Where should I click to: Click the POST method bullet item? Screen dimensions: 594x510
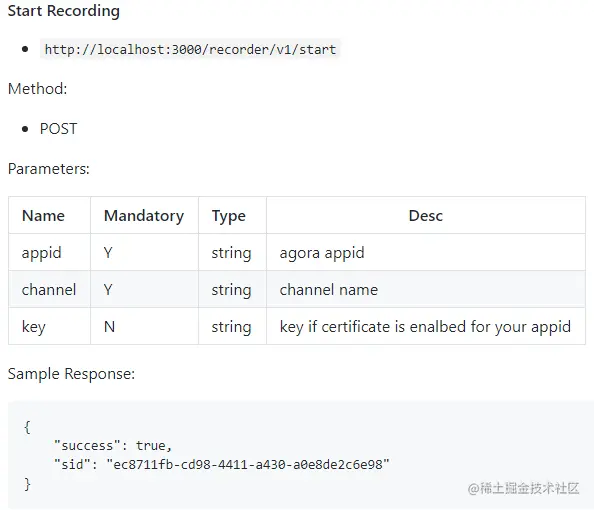[58, 129]
